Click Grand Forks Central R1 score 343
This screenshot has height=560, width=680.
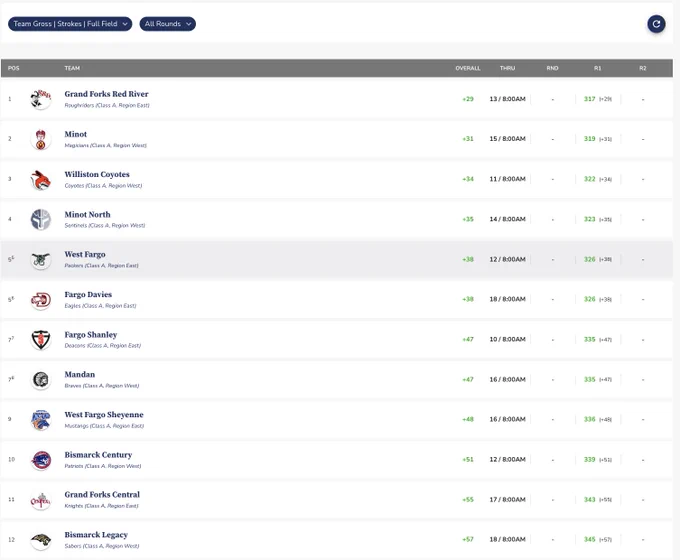[589, 500]
